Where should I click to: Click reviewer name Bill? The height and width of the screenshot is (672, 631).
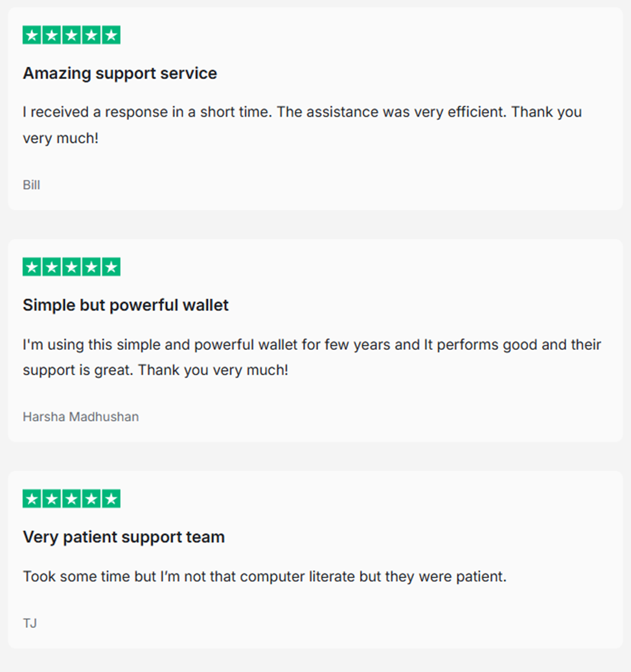point(31,185)
